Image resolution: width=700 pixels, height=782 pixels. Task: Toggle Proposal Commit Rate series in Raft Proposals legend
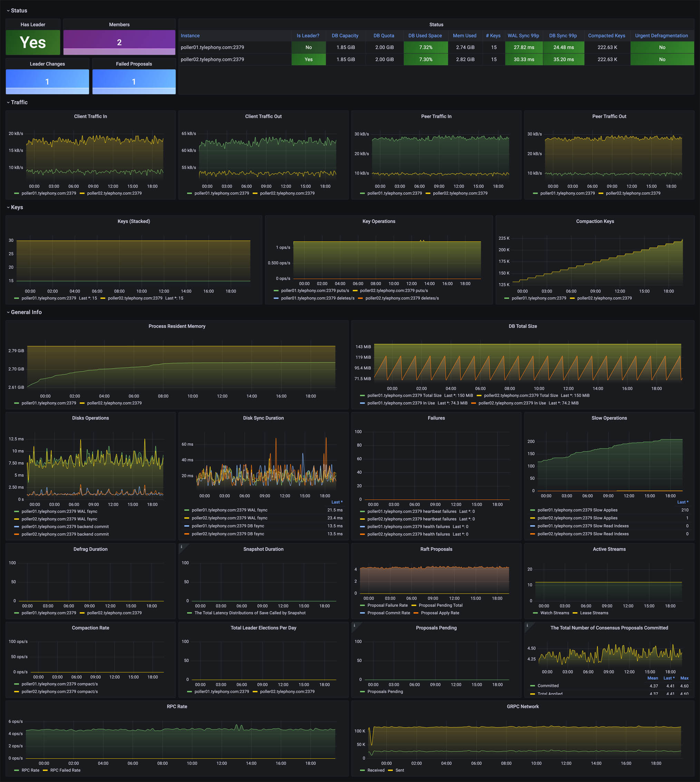pos(388,613)
